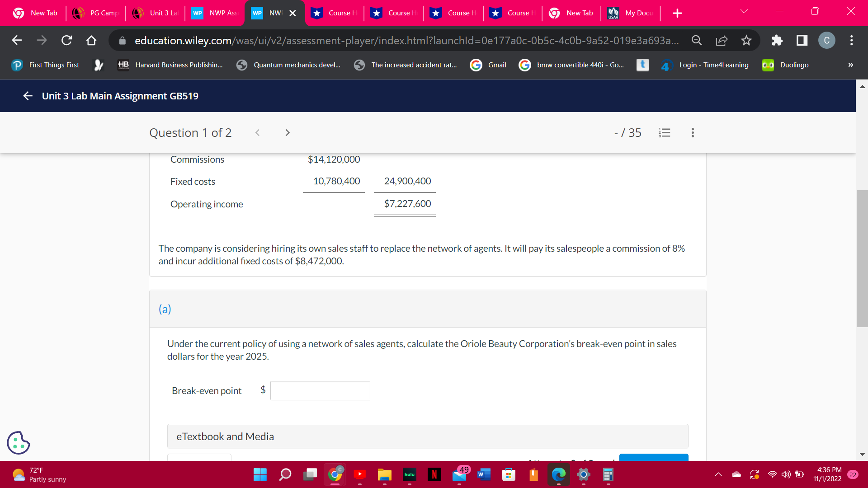Click the share page icon in address bar
868x488 pixels.
coord(722,41)
